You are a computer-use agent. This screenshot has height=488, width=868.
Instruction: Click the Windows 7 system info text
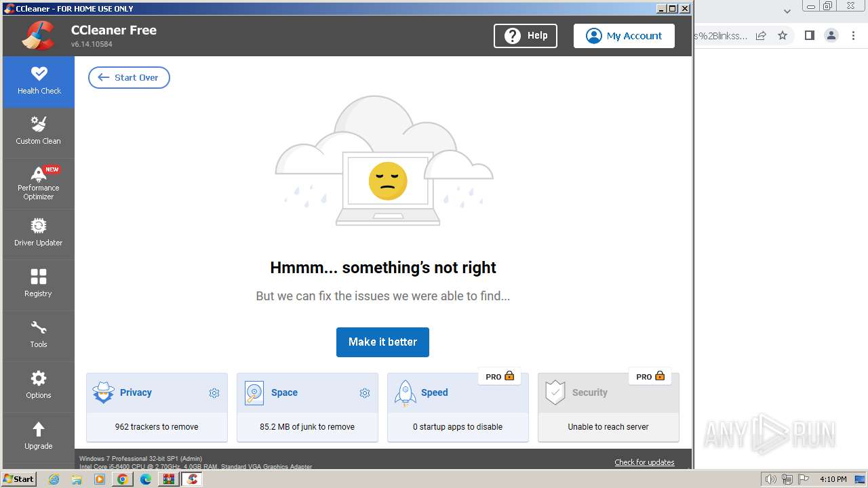point(196,462)
